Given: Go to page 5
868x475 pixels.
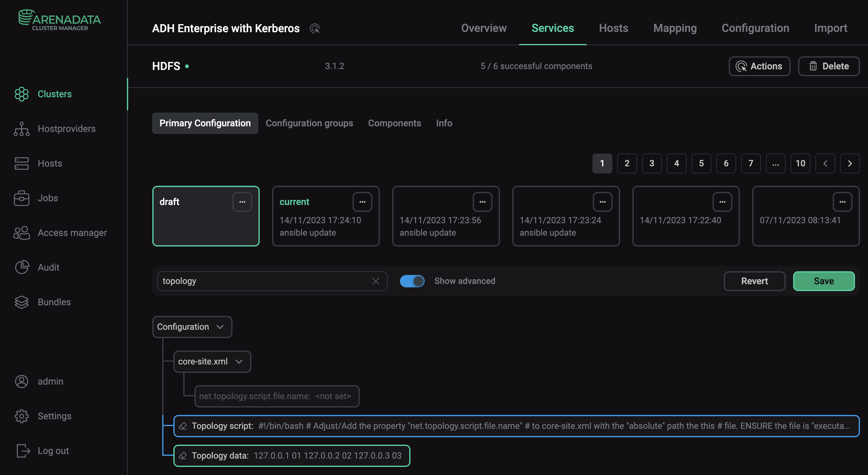Looking at the screenshot, I should (701, 163).
